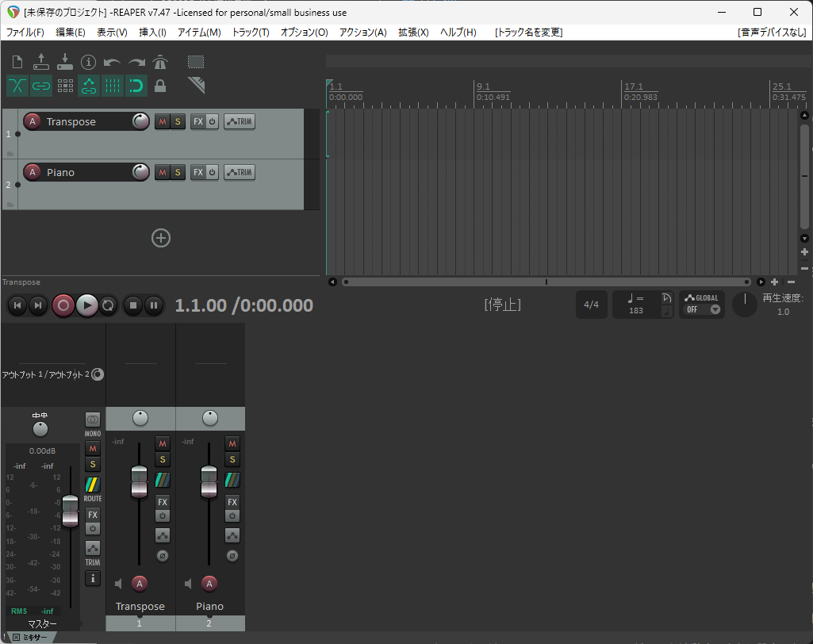Toggle MONO button on master channel
This screenshot has height=644, width=813.
point(93,420)
